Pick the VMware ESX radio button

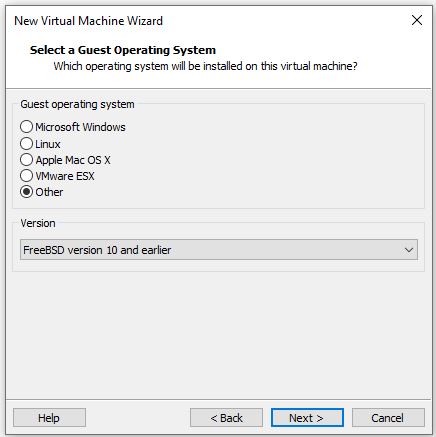pyautogui.click(x=26, y=176)
